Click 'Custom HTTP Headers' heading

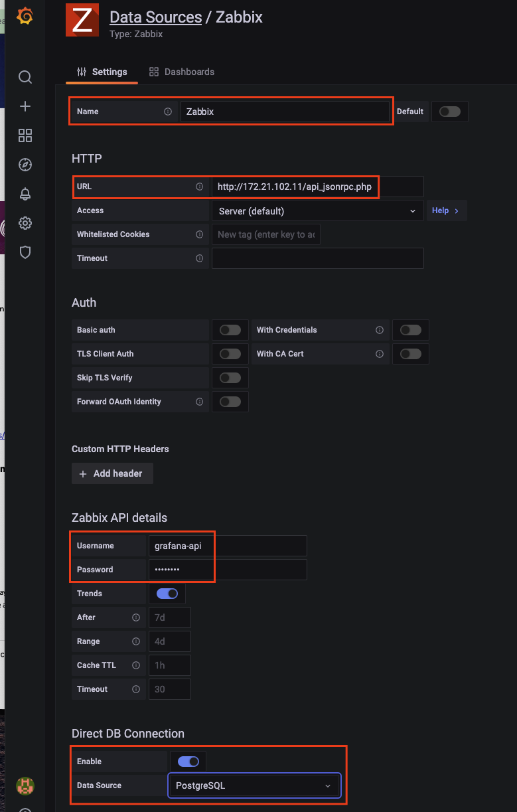tap(120, 449)
